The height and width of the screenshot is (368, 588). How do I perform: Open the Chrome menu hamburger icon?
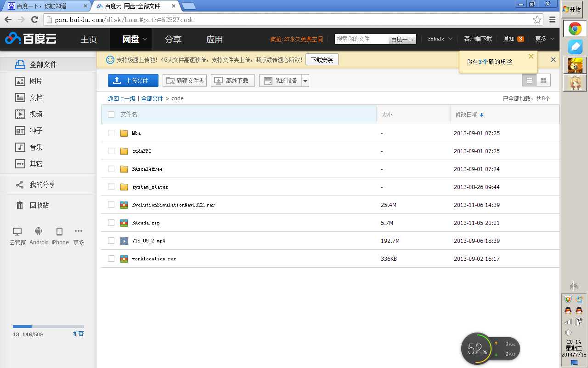coord(553,19)
